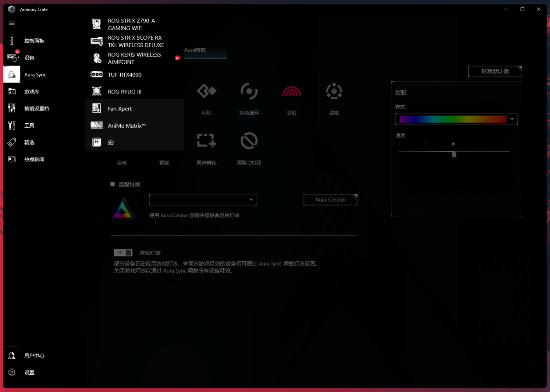Select the 音乐 music effect label
The width and height of the screenshot is (550, 392).
122,163
